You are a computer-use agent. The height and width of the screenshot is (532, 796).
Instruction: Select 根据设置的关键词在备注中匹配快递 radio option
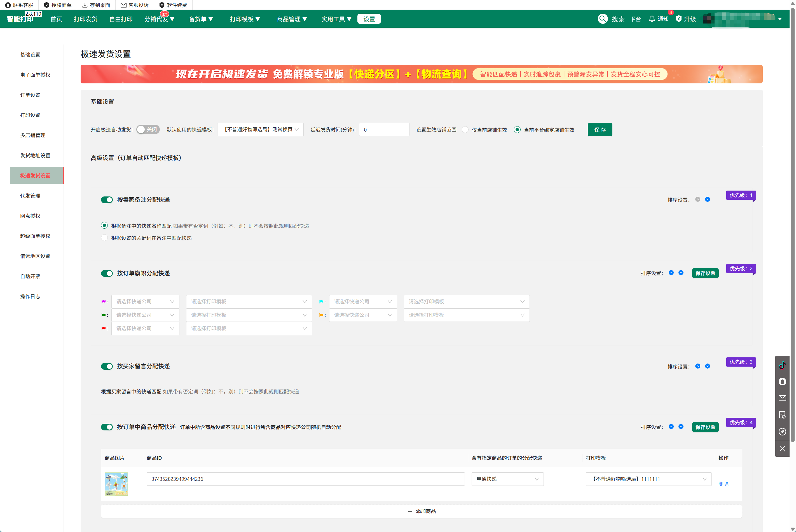tap(104, 238)
